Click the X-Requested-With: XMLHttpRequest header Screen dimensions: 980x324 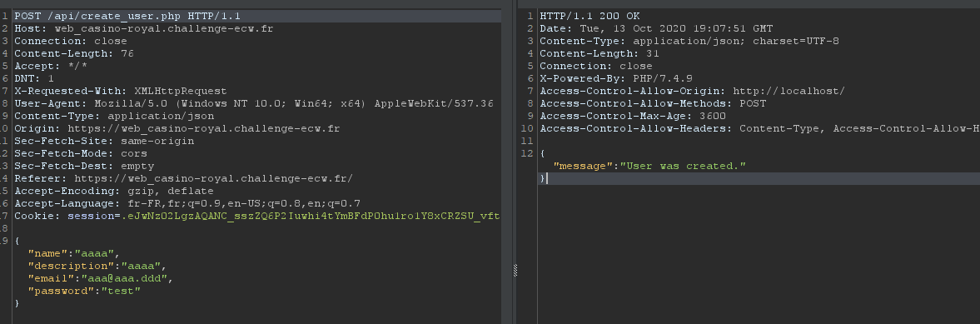(121, 92)
